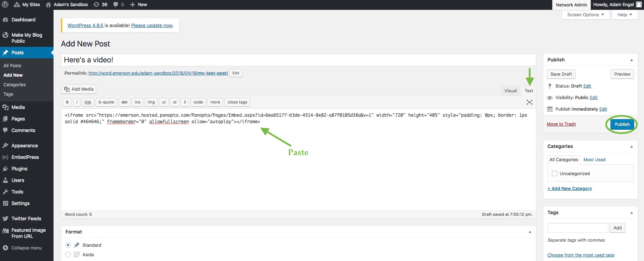Collapse the Tags panel
The image size is (644, 261).
[x=631, y=213]
